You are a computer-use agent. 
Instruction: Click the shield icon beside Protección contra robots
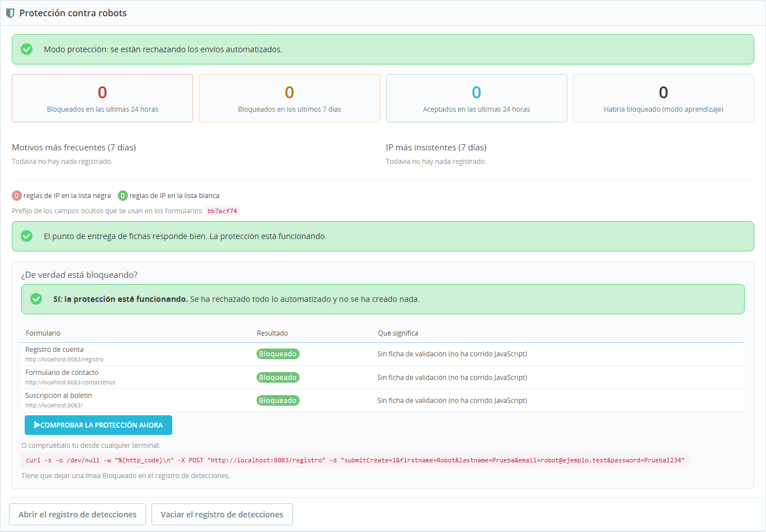10,13
